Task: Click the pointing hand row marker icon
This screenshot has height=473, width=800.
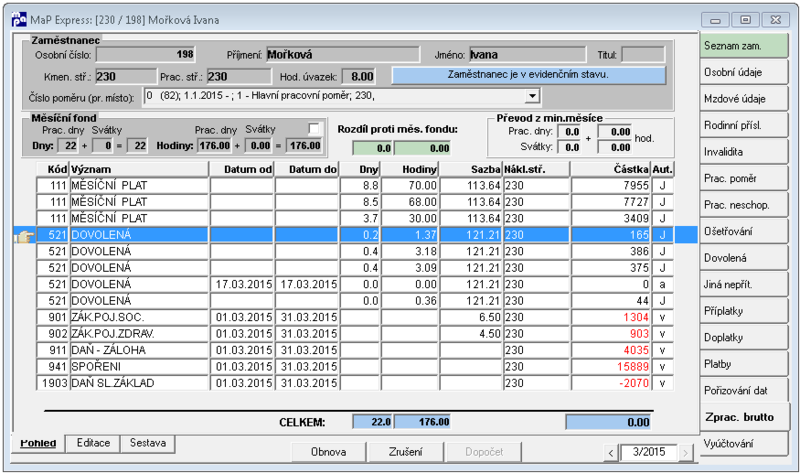Action: pyautogui.click(x=24, y=235)
